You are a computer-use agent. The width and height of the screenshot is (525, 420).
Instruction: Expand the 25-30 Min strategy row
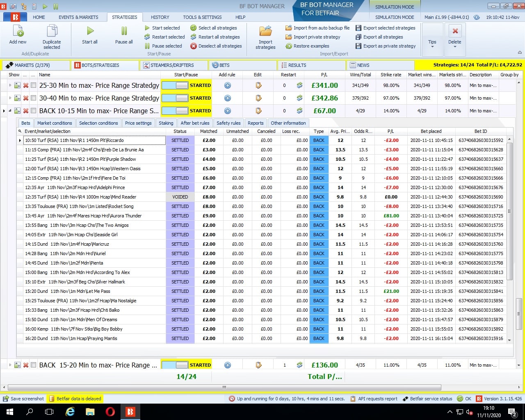tap(10, 85)
